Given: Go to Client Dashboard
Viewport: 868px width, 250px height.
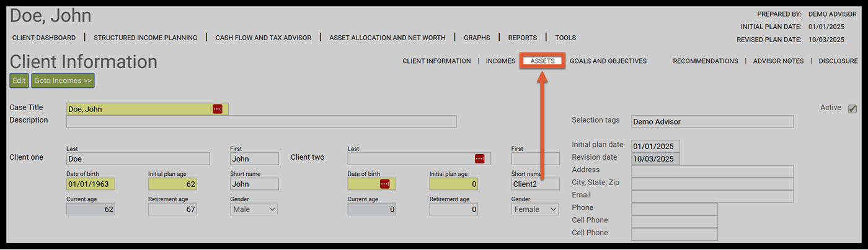Looking at the screenshot, I should (x=44, y=38).
